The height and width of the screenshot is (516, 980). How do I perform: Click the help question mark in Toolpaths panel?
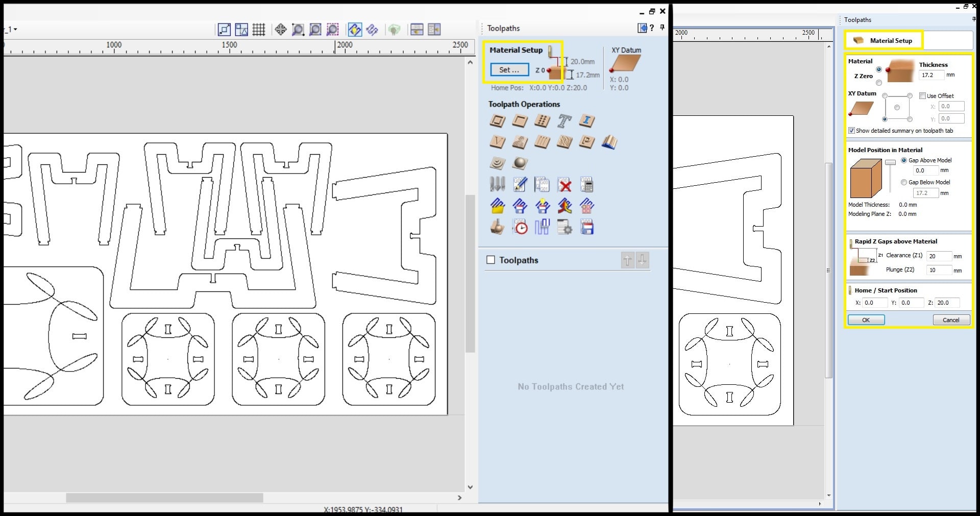(x=652, y=28)
